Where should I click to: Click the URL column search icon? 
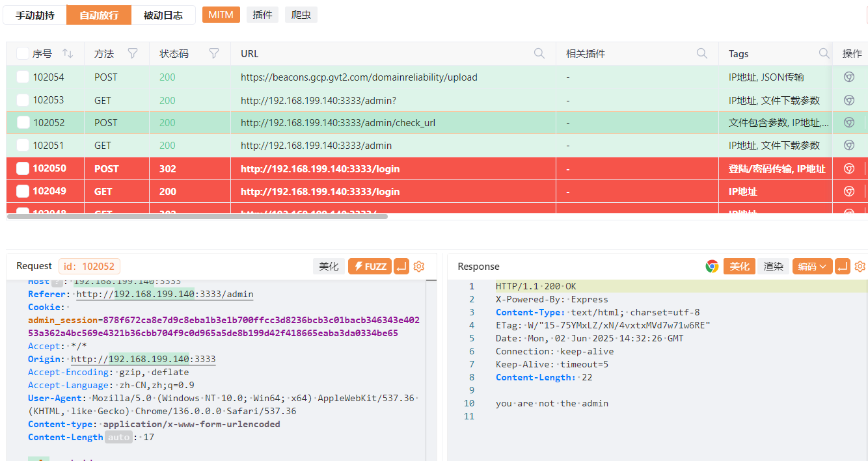539,54
